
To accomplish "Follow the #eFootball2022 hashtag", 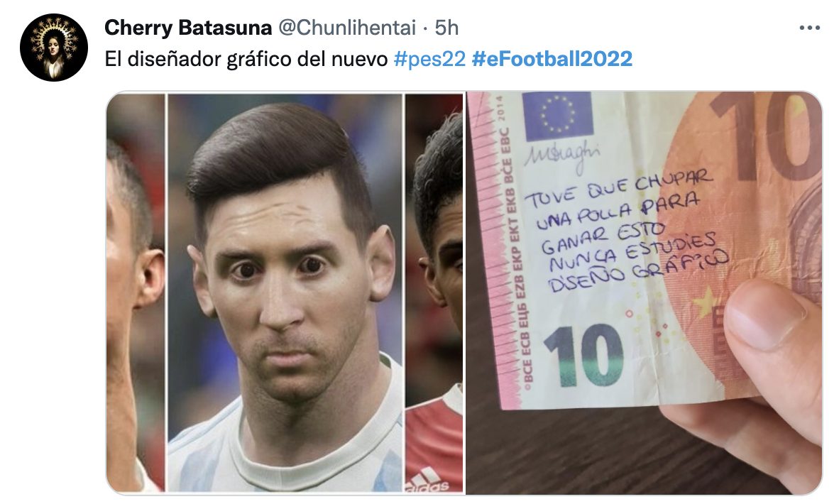I will pos(552,59).
